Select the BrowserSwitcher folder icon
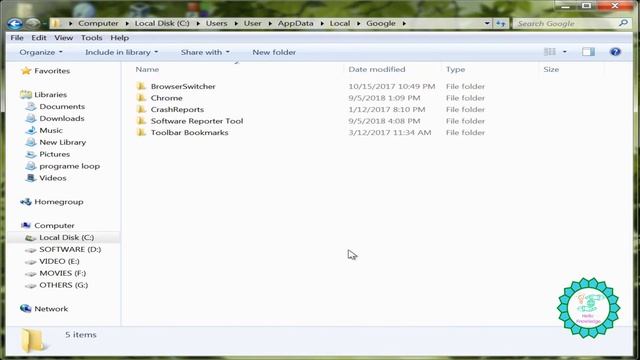The image size is (640, 360). tap(141, 86)
